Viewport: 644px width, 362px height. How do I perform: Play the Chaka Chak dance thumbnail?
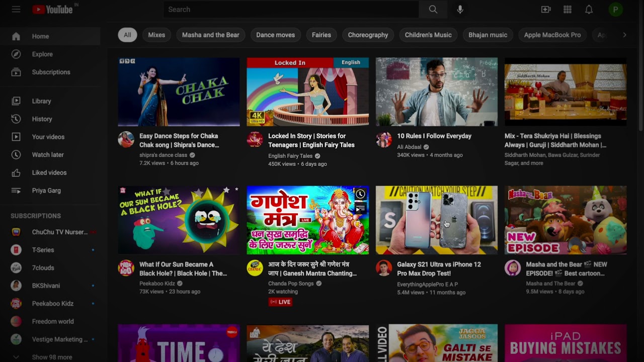[179, 92]
